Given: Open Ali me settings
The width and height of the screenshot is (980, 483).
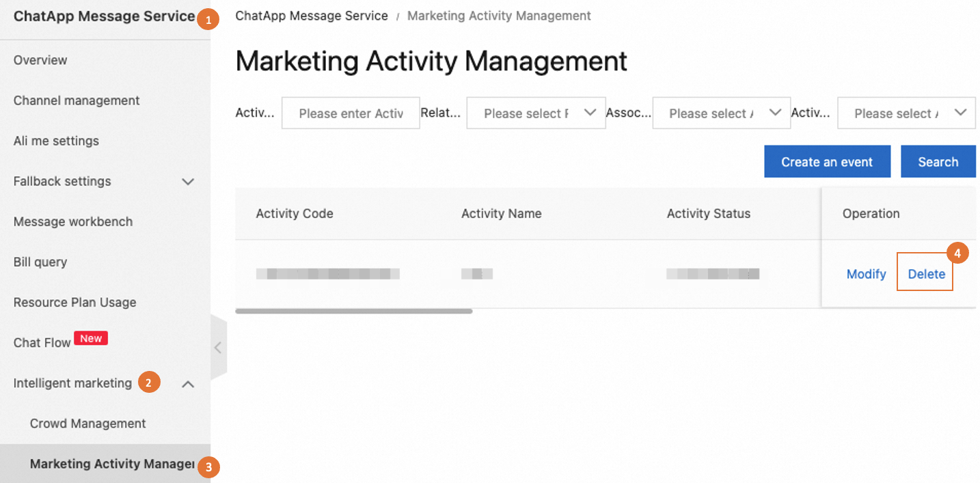Looking at the screenshot, I should (x=56, y=141).
